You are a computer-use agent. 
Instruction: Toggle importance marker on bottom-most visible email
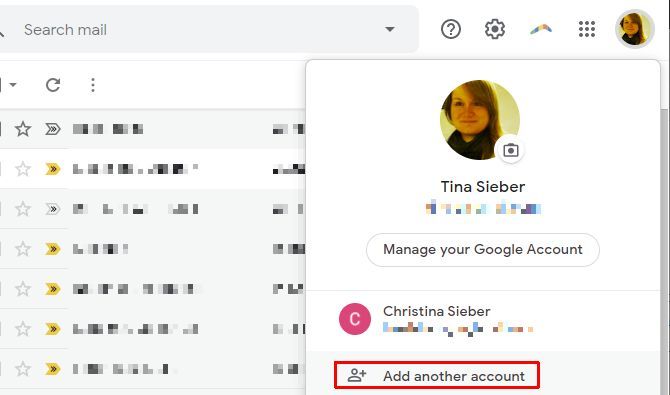[x=53, y=368]
